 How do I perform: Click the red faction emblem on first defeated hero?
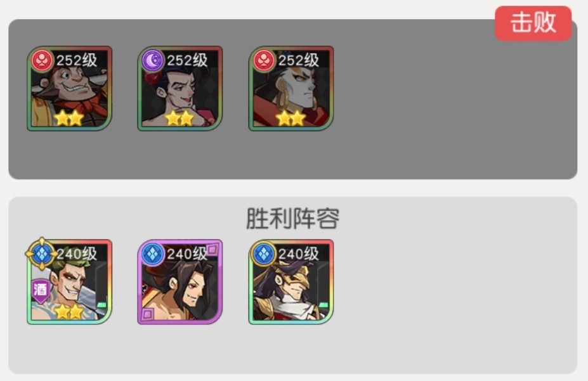coord(42,60)
